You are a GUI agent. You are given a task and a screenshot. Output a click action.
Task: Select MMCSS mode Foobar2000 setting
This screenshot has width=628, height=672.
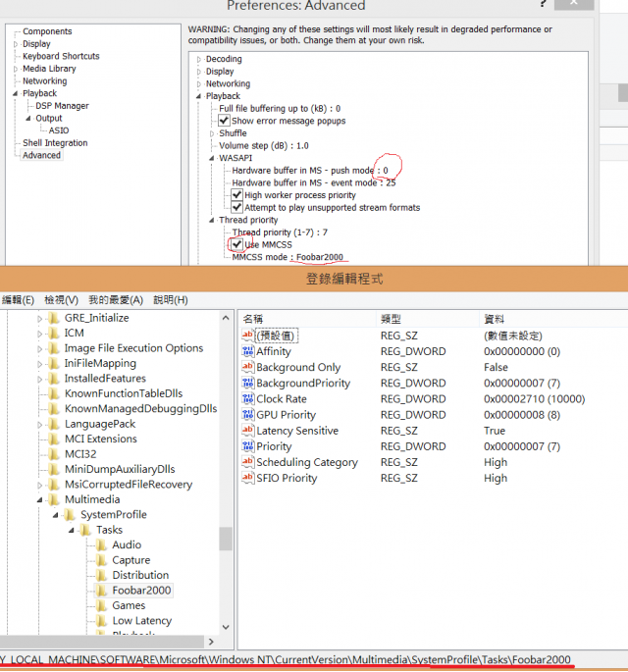(x=288, y=257)
